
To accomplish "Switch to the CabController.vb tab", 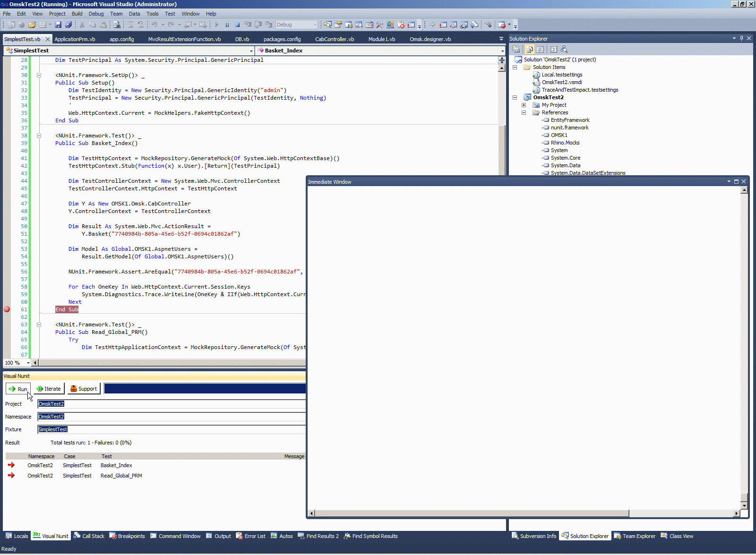I will coord(335,39).
